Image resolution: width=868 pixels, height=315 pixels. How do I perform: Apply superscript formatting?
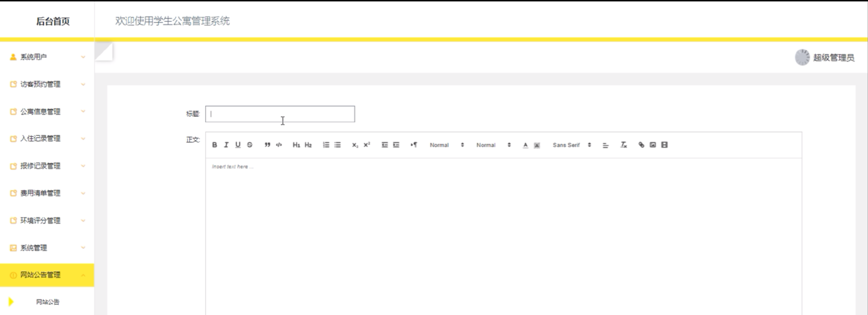(367, 145)
